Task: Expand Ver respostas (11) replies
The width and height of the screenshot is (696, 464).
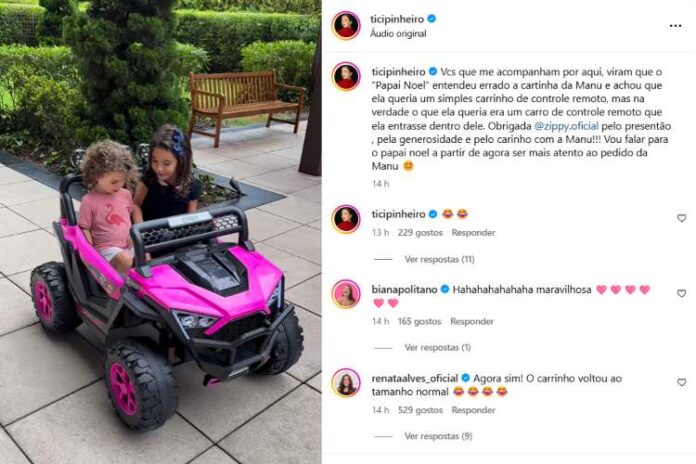Action: point(439,259)
